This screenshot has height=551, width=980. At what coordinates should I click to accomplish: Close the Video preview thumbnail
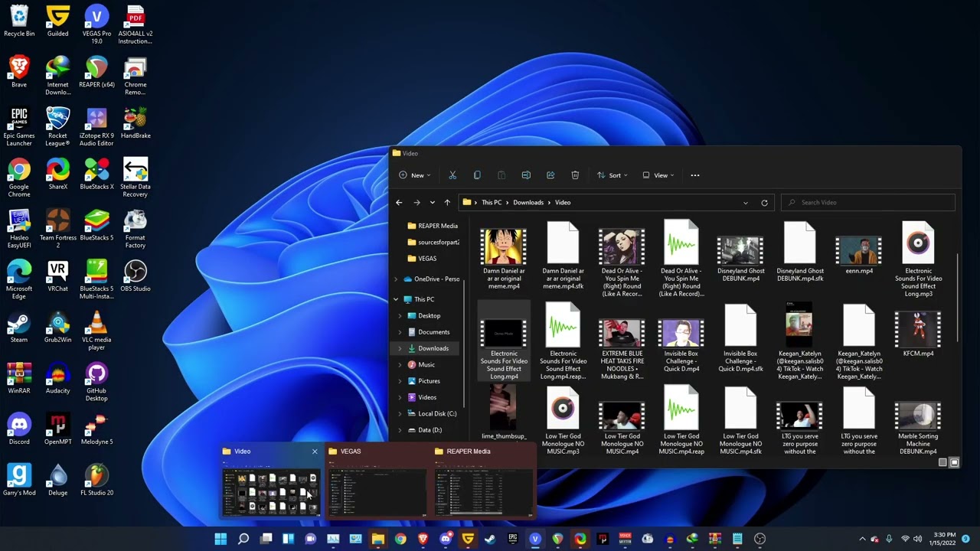(x=314, y=452)
